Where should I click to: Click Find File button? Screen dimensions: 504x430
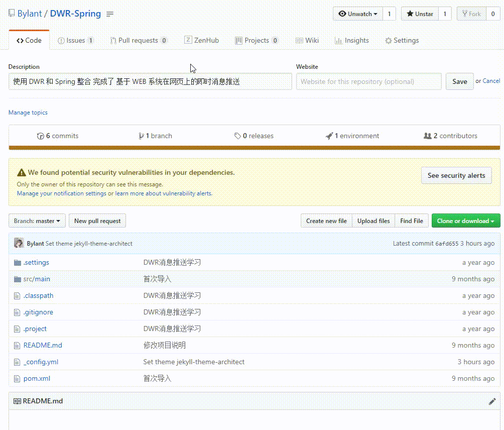pyautogui.click(x=412, y=221)
